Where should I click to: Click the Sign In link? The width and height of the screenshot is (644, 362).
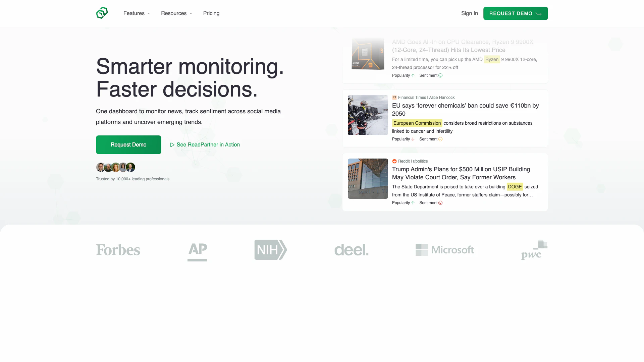click(469, 13)
